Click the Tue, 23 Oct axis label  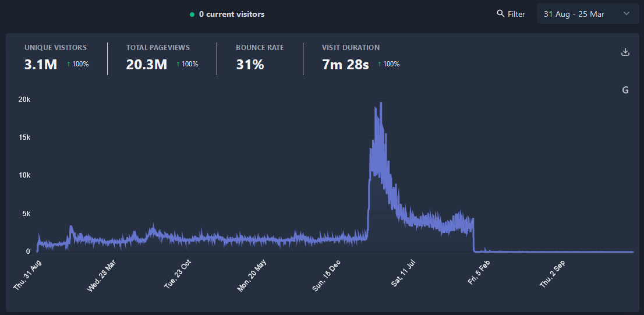pyautogui.click(x=178, y=274)
